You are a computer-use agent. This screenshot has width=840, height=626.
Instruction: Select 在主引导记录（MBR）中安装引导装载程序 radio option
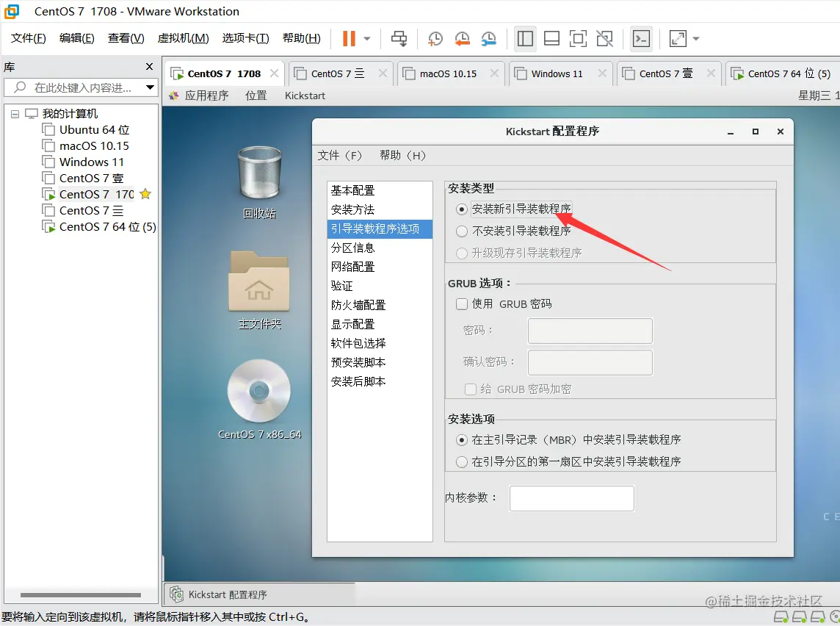pos(461,440)
